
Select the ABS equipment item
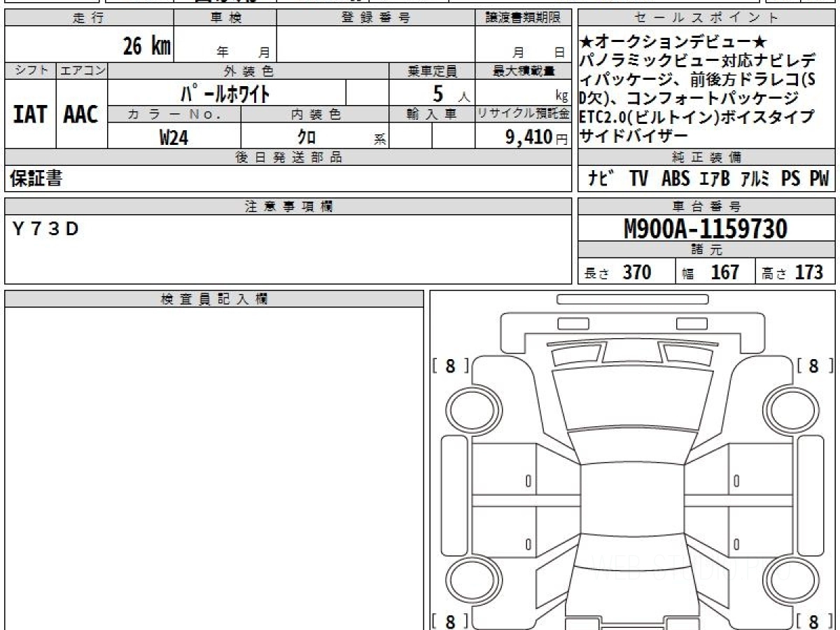675,179
